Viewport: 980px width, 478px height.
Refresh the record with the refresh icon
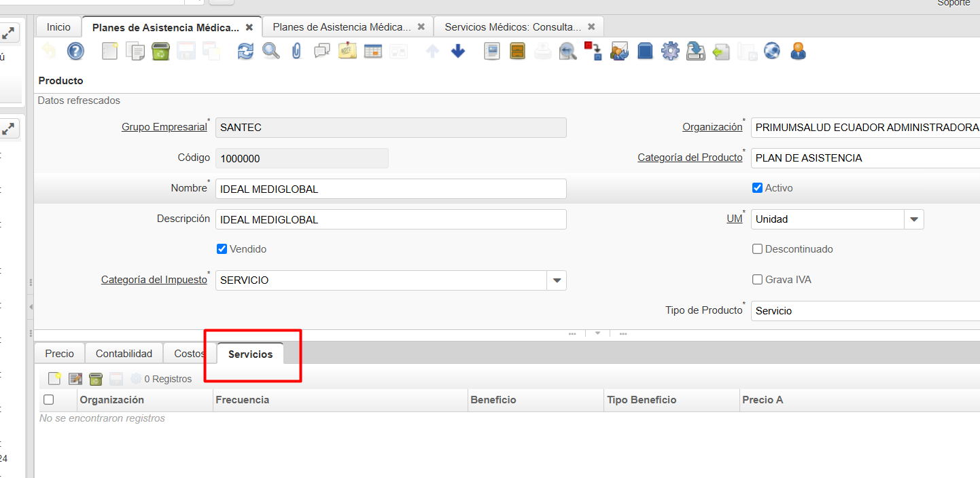click(245, 51)
